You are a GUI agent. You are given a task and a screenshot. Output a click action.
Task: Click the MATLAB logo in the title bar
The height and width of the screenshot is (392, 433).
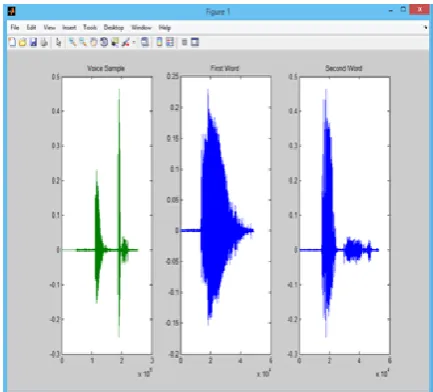pyautogui.click(x=12, y=12)
